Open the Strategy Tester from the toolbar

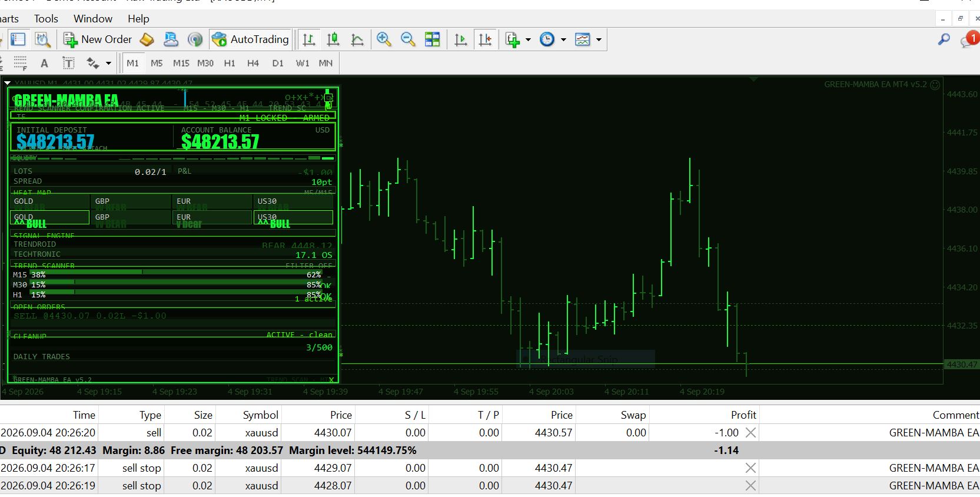42,39
